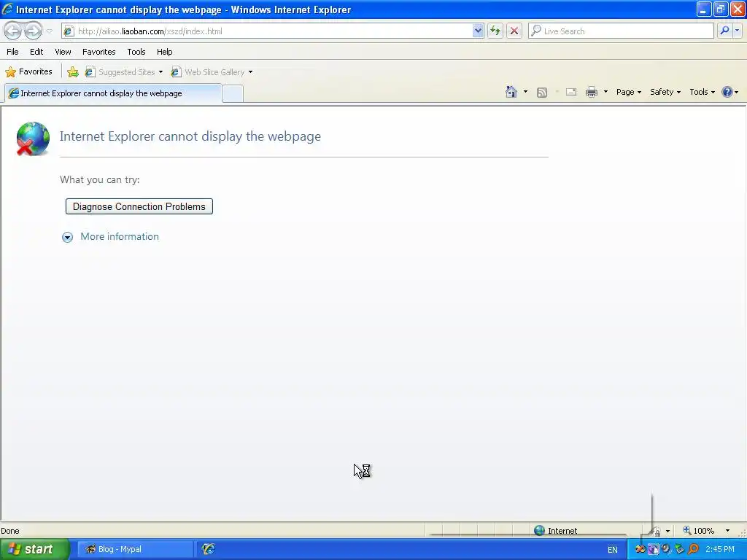Click the 'What you can try:' text
The width and height of the screenshot is (747, 560).
point(99,179)
